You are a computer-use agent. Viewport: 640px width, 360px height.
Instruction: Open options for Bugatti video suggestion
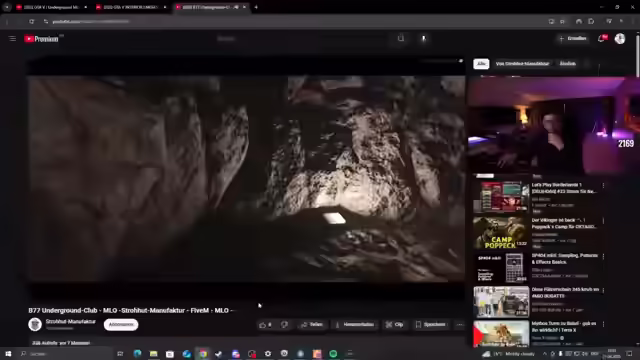(603, 290)
